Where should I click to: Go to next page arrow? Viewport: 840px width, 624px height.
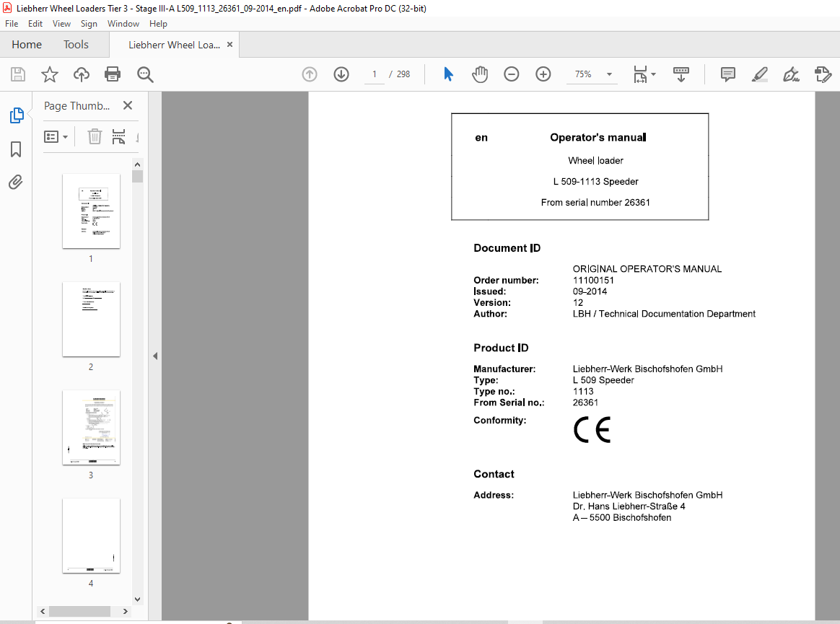tap(341, 74)
